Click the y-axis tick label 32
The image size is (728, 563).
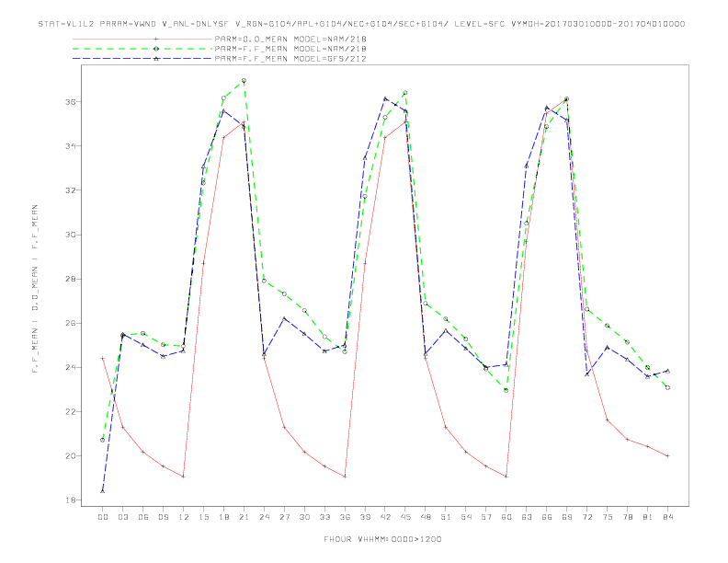70,190
